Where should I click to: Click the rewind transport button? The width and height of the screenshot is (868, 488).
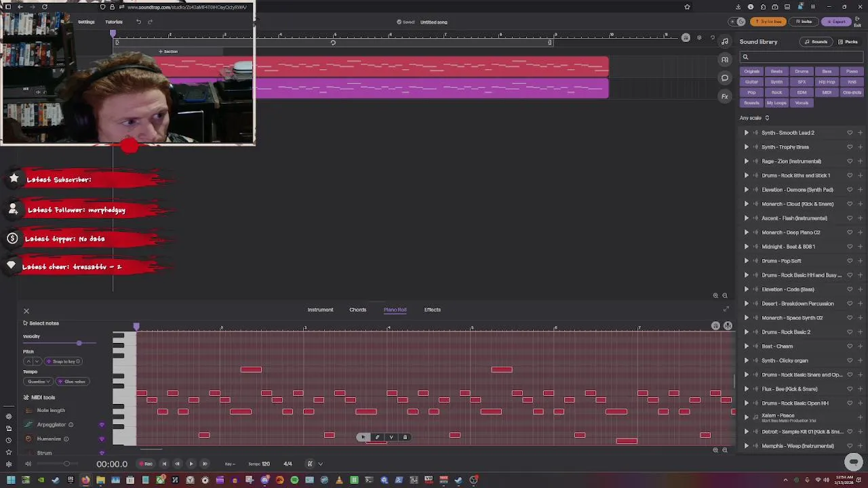pyautogui.click(x=178, y=464)
